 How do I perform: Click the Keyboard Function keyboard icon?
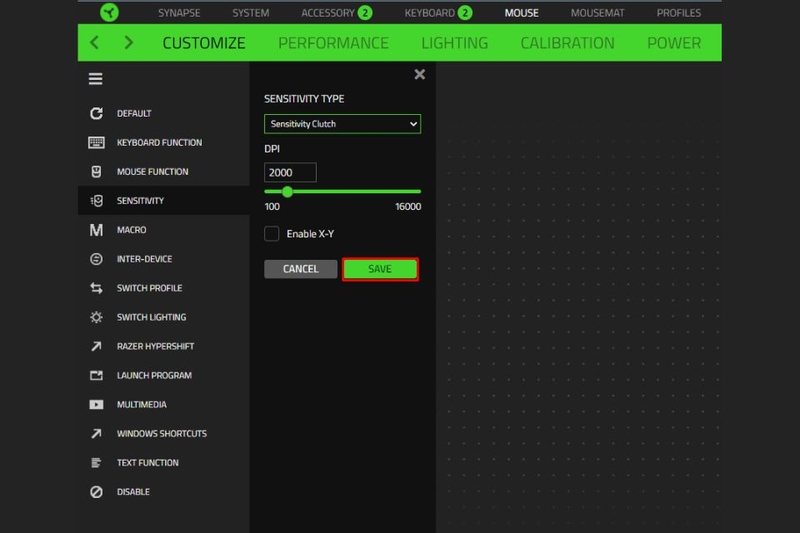pos(96,142)
